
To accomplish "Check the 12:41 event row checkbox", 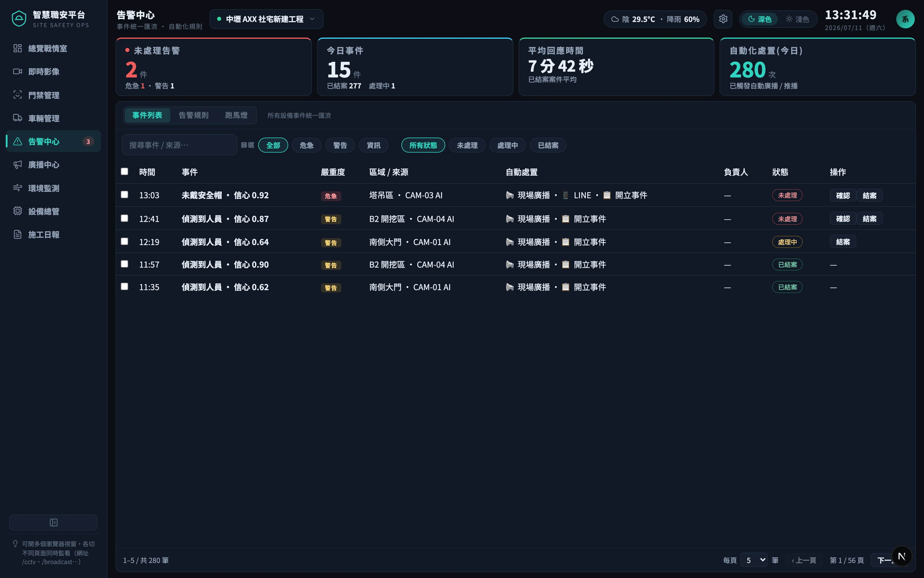I will pyautogui.click(x=124, y=218).
